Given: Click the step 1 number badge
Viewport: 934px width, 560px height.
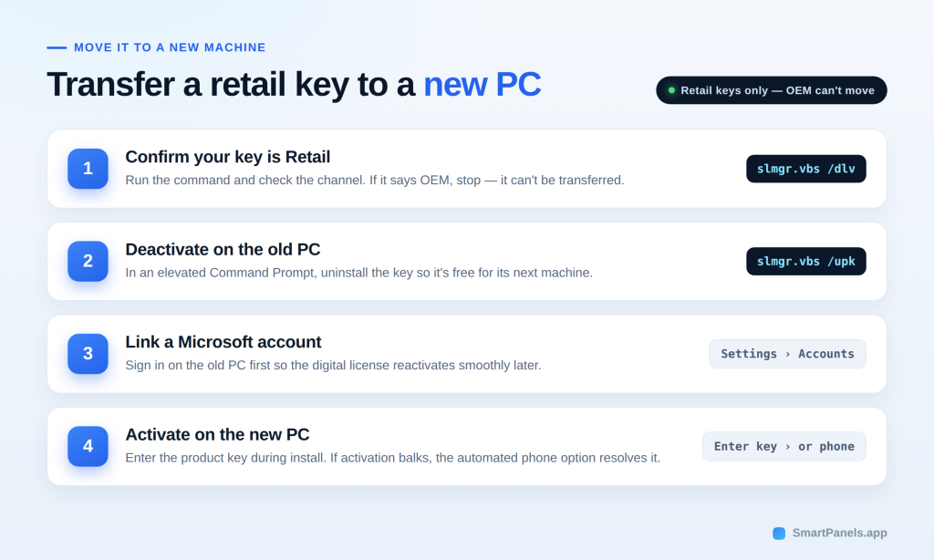Looking at the screenshot, I should 88,169.
